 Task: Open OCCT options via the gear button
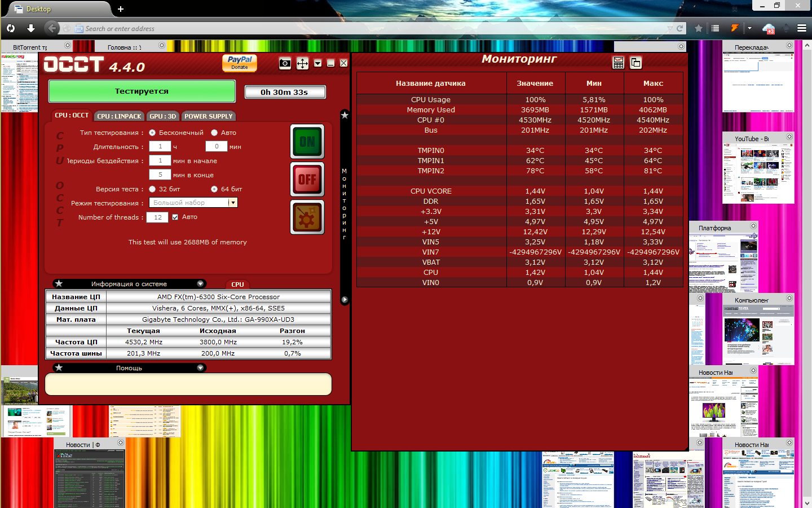pos(307,217)
